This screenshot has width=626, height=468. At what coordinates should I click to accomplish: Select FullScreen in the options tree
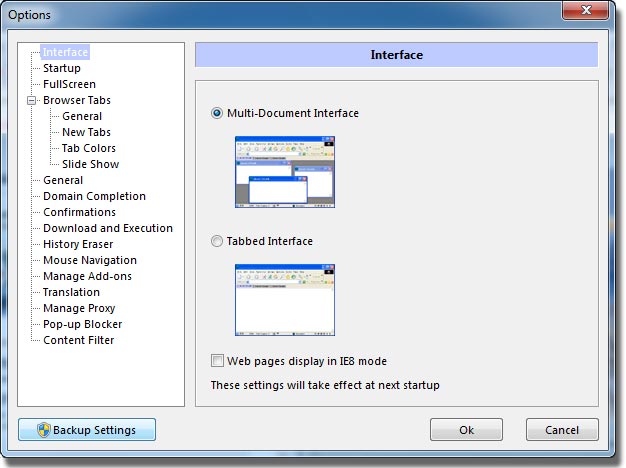(69, 84)
